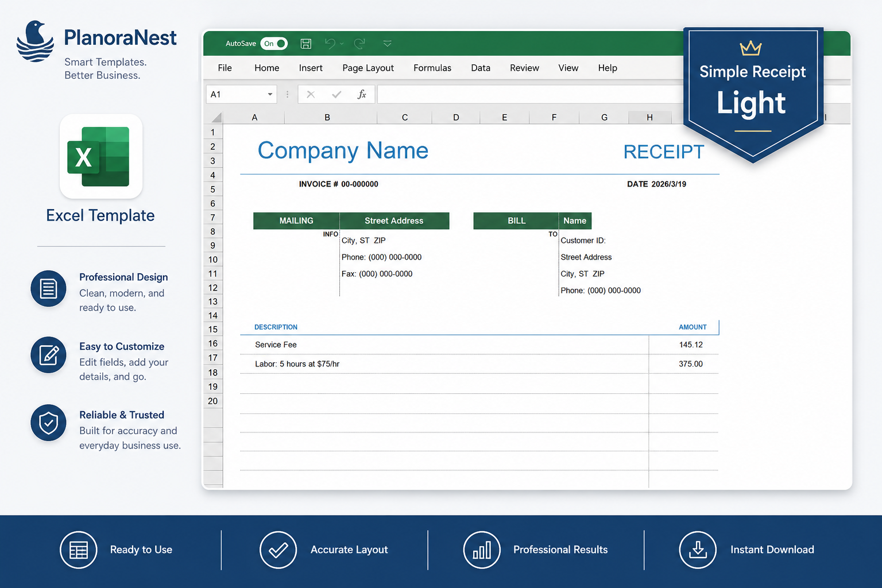Select column B header
This screenshot has height=588, width=882.
pos(327,117)
